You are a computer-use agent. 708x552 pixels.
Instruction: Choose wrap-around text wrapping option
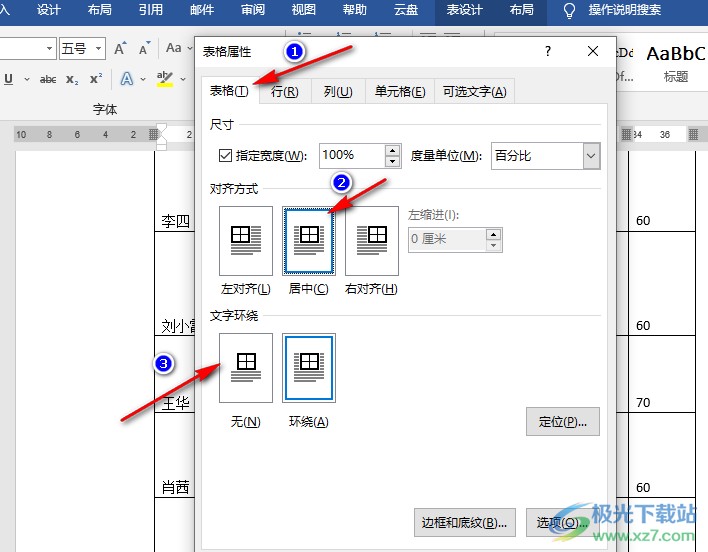[309, 368]
